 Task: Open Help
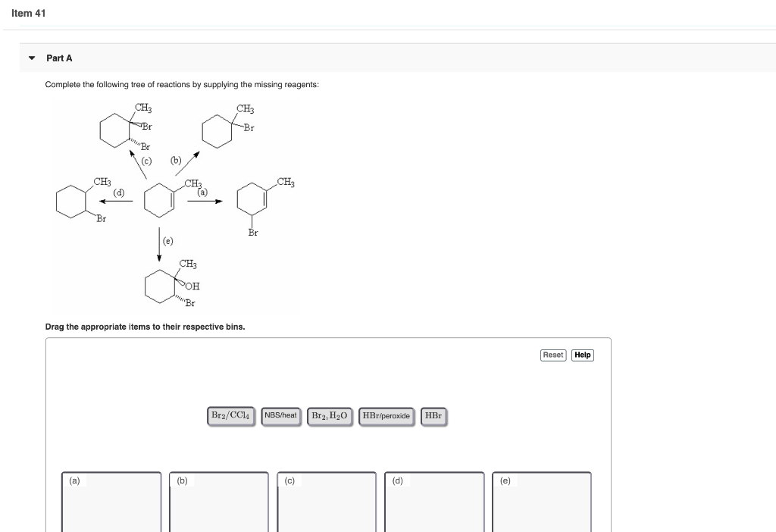coord(582,355)
